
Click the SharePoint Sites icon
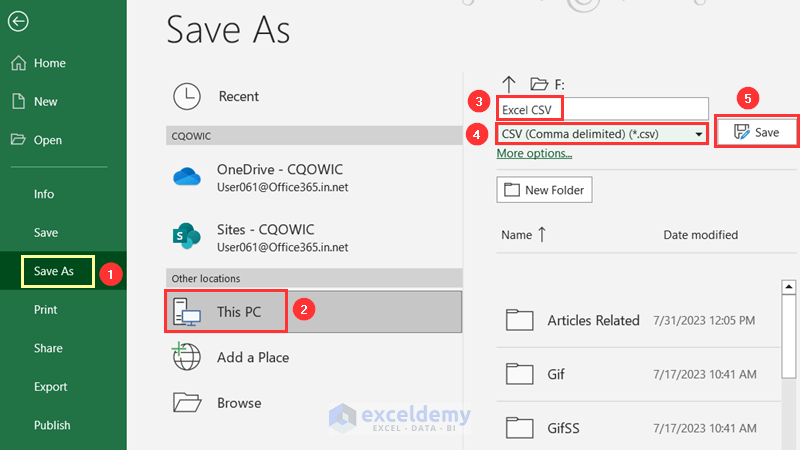pyautogui.click(x=187, y=236)
